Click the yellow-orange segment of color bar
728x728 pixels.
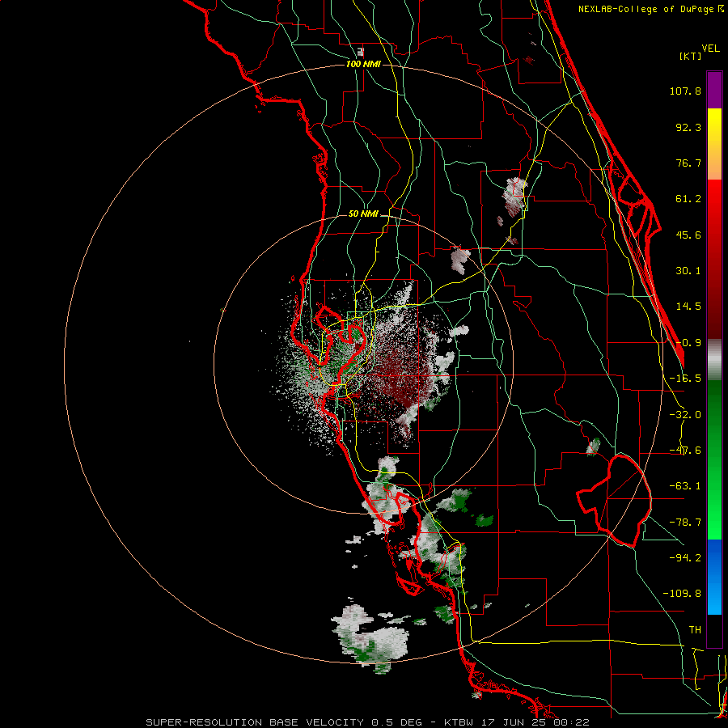(714, 144)
